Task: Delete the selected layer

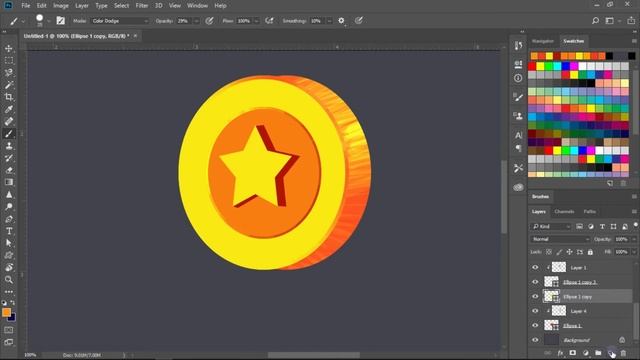Action: click(623, 353)
